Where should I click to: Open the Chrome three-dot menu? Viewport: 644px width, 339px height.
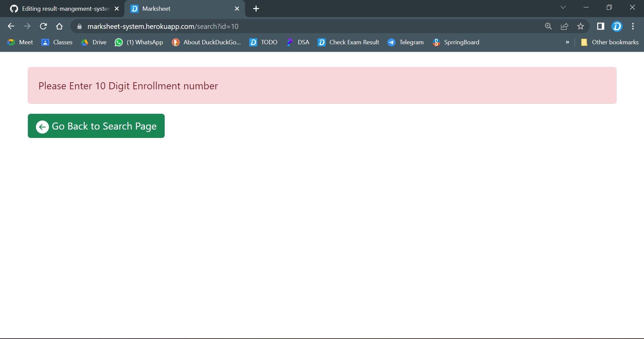pyautogui.click(x=633, y=26)
